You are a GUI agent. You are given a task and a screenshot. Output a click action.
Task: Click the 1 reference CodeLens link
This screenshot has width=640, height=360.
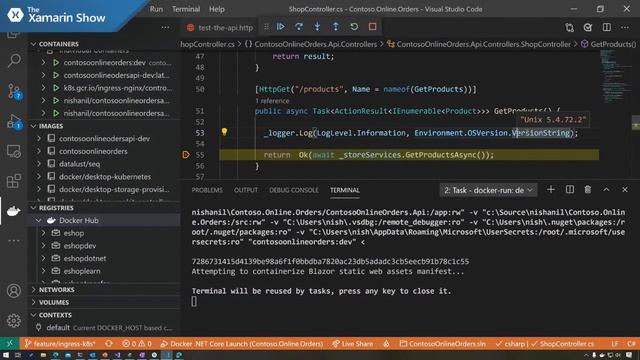[272, 101]
